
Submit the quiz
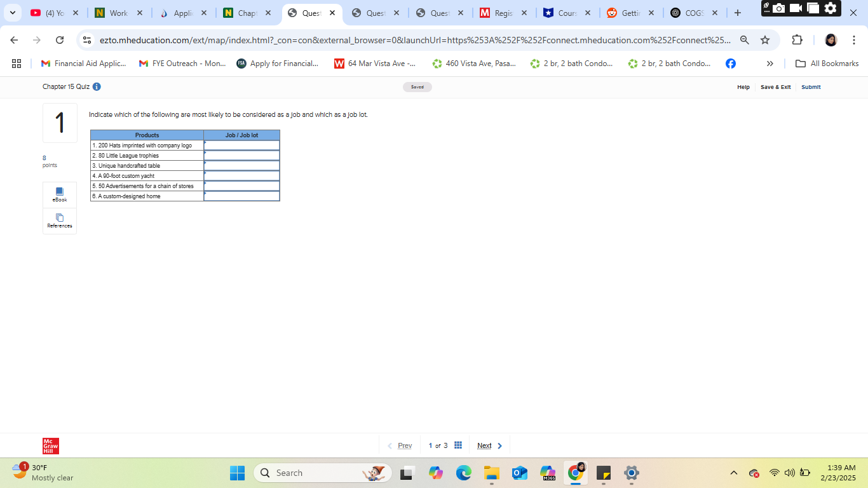(810, 87)
